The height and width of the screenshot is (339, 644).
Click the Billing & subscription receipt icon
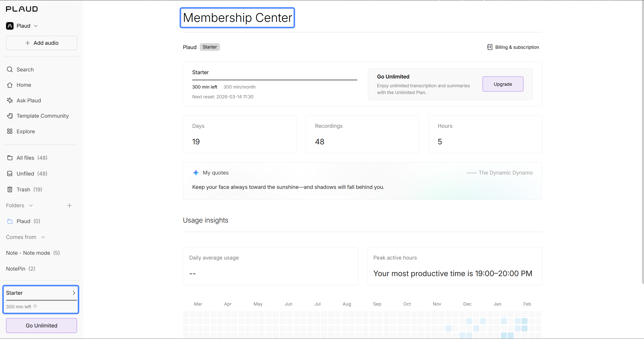point(490,47)
